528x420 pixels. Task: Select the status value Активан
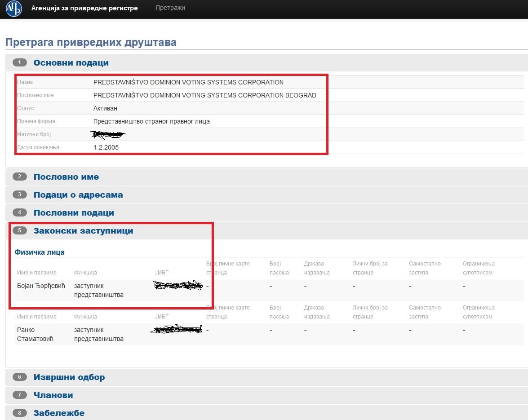coord(105,108)
